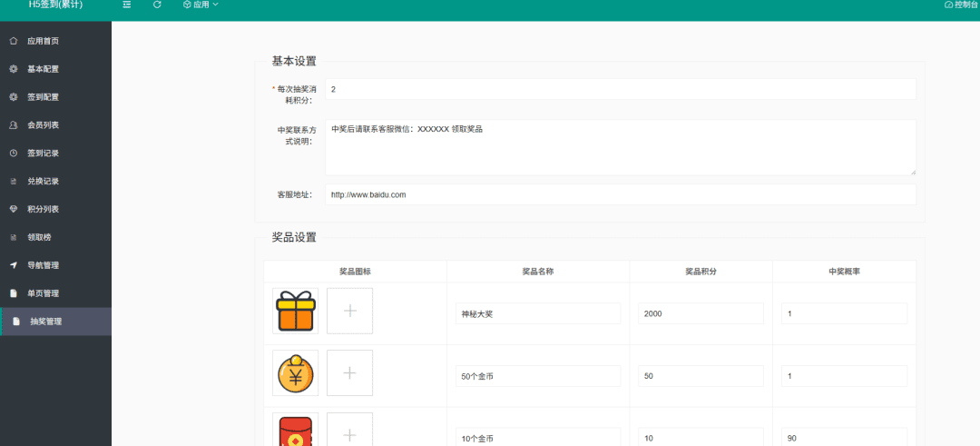Screen dimensions: 980x446
Task: Click the probability field showing 90
Action: [x=845, y=437]
